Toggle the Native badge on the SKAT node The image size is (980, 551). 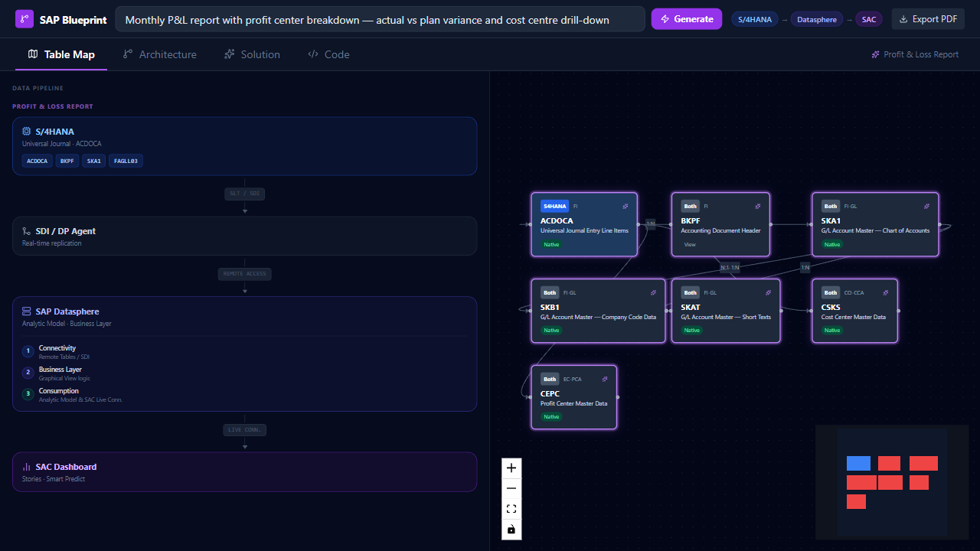(x=692, y=330)
